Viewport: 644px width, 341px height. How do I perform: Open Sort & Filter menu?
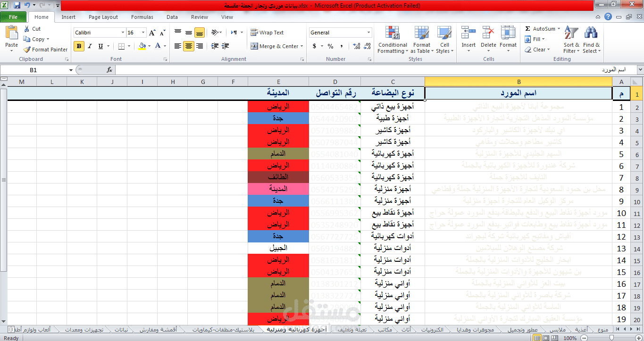point(571,40)
